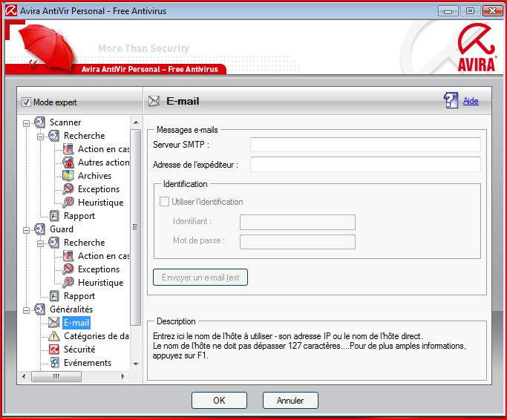The image size is (507, 420).
Task: Click the Avira umbrella icon in the title bar
Action: pos(10,10)
